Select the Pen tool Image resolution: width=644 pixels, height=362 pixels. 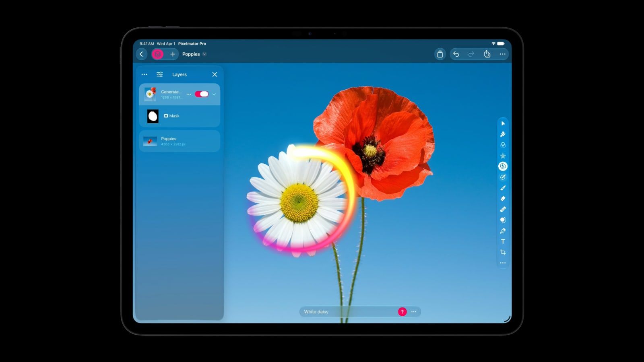(x=503, y=231)
